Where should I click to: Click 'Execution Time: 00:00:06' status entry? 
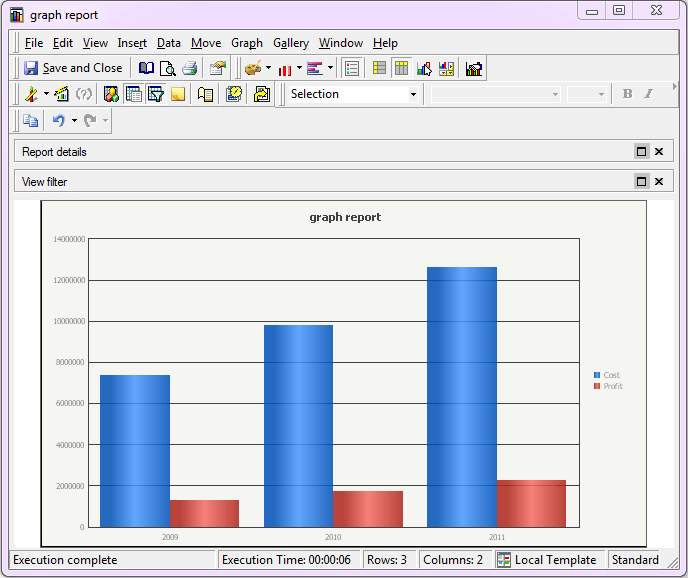coord(286,560)
